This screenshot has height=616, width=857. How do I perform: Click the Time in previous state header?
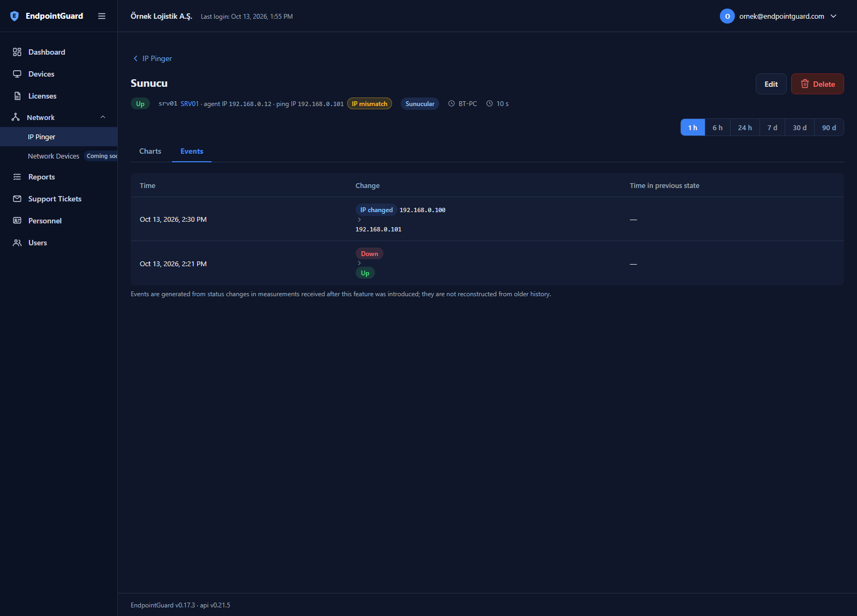[664, 186]
